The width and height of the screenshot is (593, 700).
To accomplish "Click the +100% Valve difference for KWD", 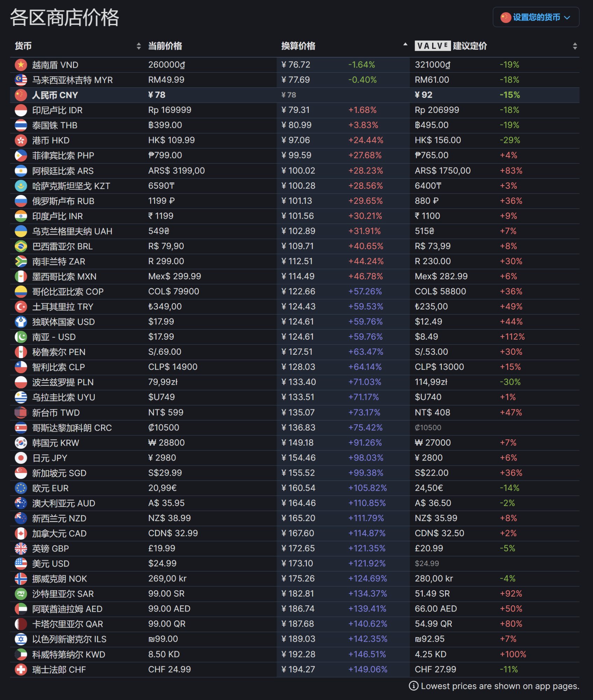I will 513,654.
